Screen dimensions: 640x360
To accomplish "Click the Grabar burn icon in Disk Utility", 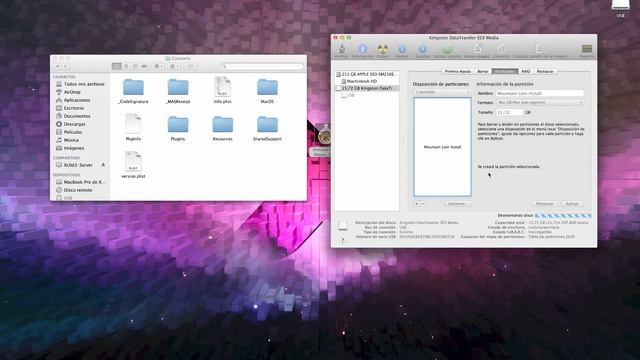I will coord(382,49).
